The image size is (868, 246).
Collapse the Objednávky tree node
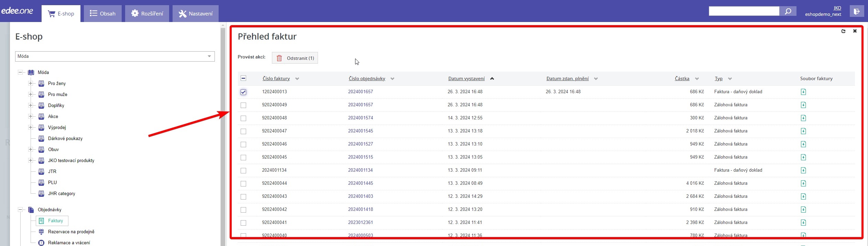20,210
